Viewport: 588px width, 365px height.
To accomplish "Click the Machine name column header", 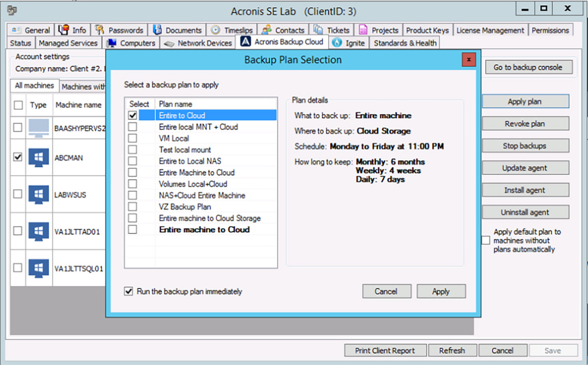I will [x=78, y=105].
